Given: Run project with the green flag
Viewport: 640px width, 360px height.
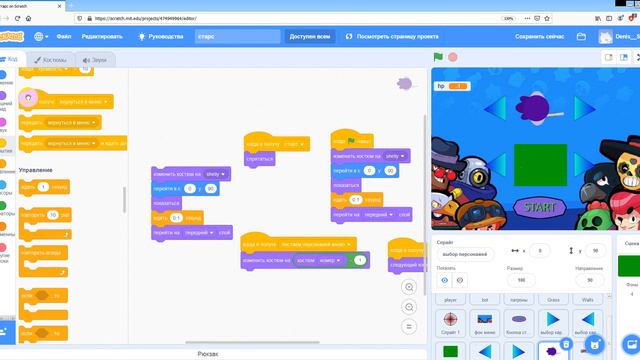Looking at the screenshot, I should pyautogui.click(x=438, y=57).
